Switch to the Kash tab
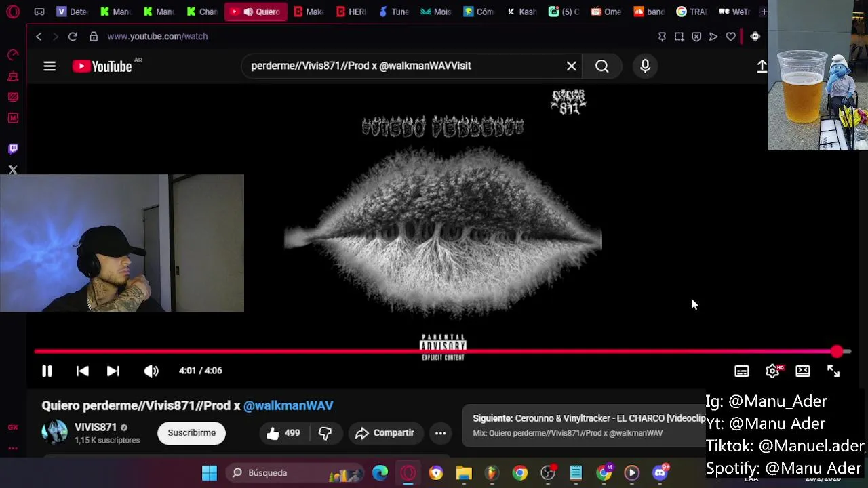Viewport: 868px width, 488px height. click(x=521, y=12)
